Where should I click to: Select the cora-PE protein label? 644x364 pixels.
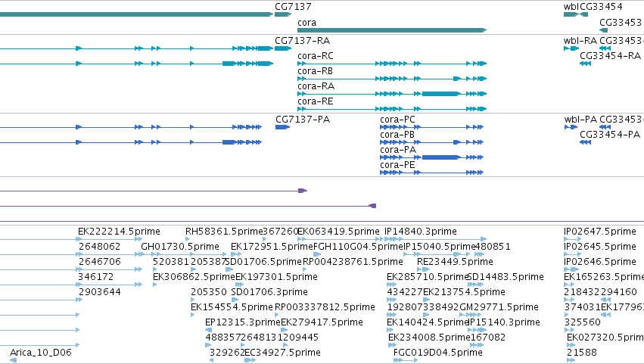(x=397, y=165)
